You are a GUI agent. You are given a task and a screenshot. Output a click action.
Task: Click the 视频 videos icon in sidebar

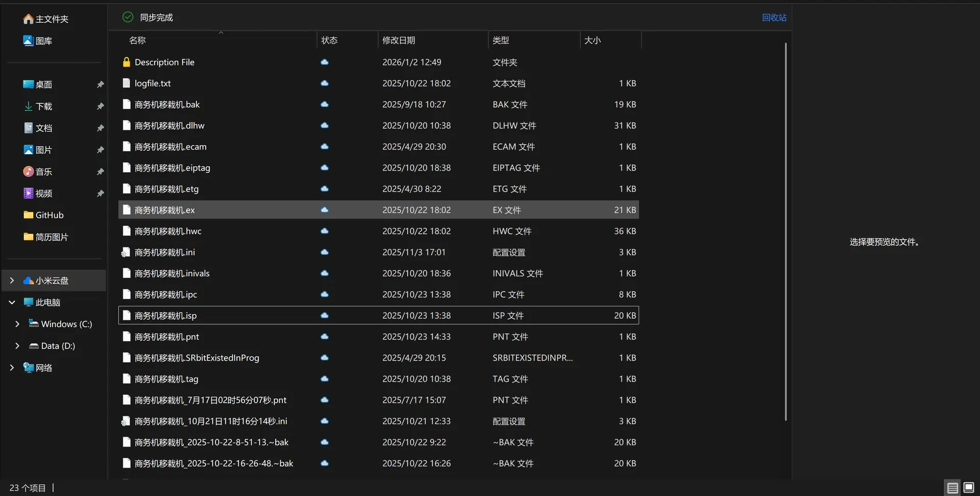click(29, 193)
